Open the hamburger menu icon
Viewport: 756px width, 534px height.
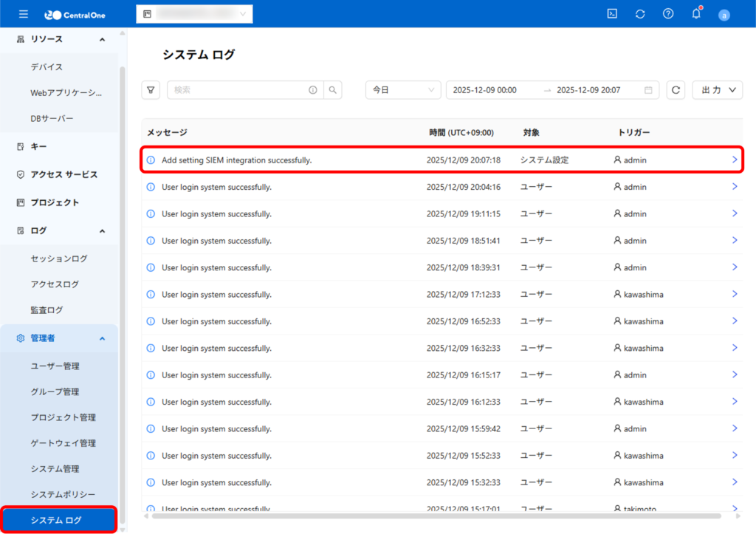(24, 14)
